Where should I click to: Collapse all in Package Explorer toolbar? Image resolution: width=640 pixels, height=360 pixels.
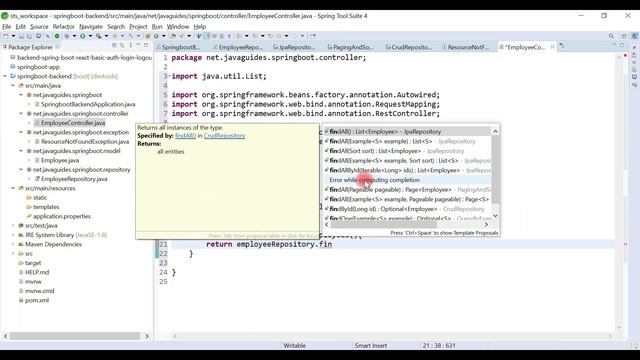[x=114, y=45]
